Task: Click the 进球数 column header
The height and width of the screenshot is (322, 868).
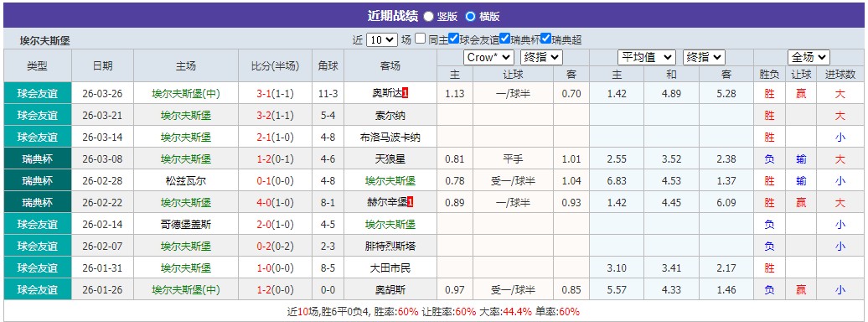Action: point(840,75)
